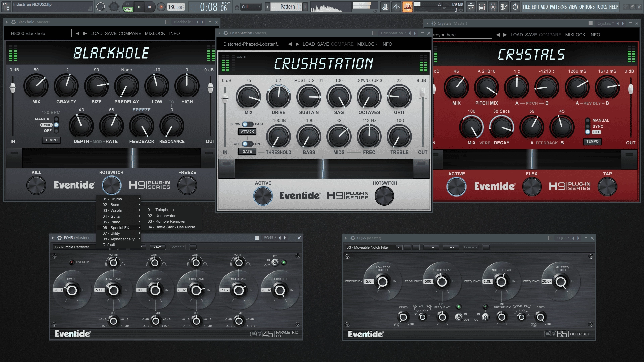Select next preset arrow in CrushStation bar
Image resolution: width=644 pixels, height=362 pixels.
297,44
